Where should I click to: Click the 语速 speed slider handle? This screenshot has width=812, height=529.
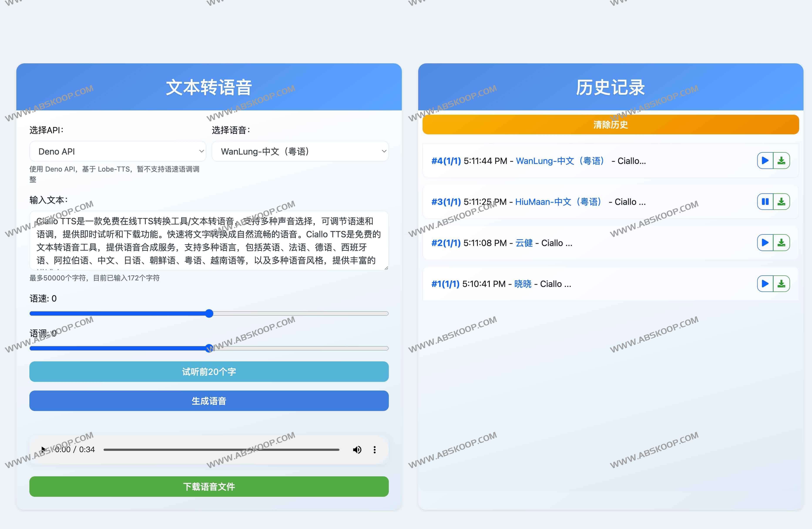pos(209,313)
